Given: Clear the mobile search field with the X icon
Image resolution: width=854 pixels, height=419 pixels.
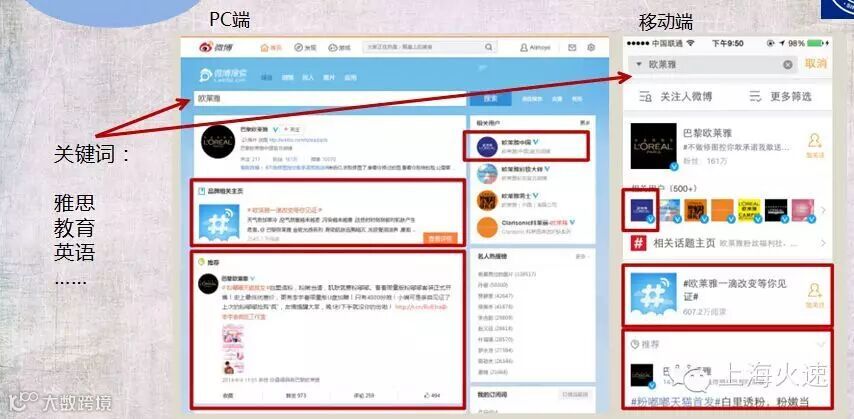Looking at the screenshot, I should (x=788, y=65).
